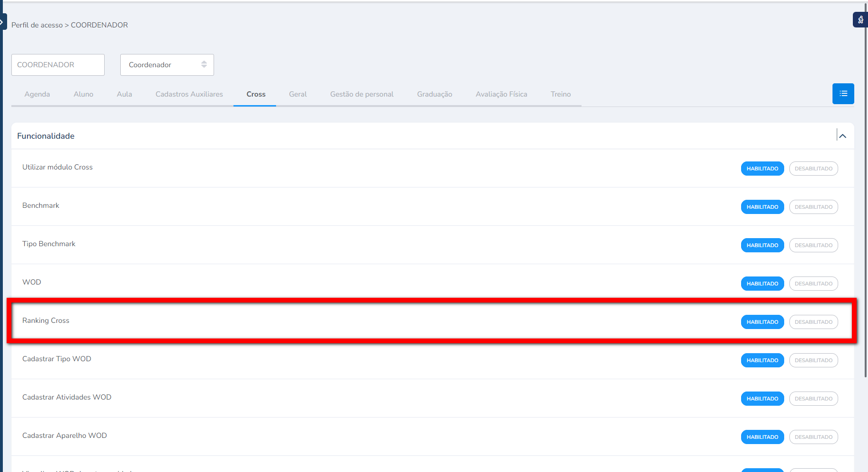Go to the Gestão de personal tab
Screen dimensions: 868x472
pyautogui.click(x=361, y=94)
